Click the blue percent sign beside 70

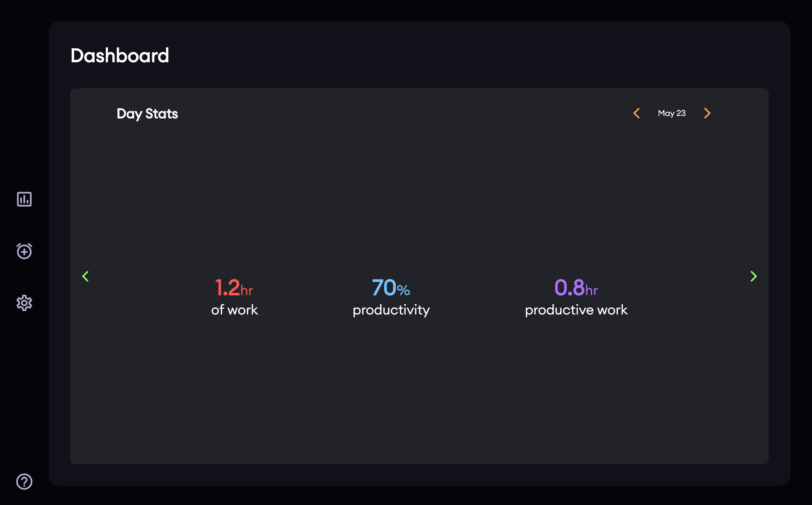coord(403,290)
